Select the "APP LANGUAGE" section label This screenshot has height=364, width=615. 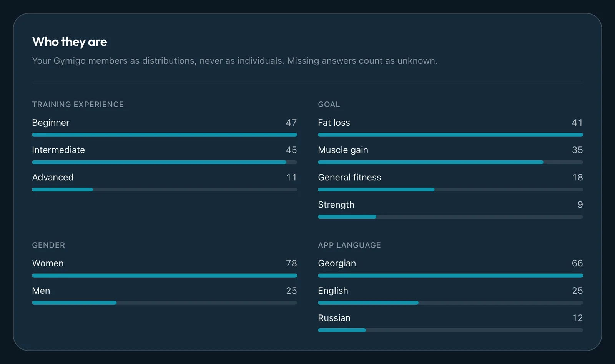[349, 245]
